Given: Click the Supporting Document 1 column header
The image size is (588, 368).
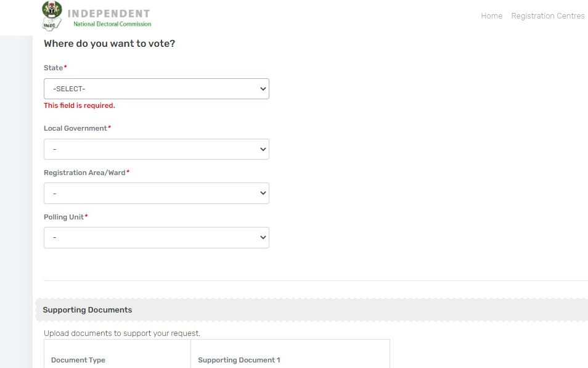Looking at the screenshot, I should click(239, 360).
